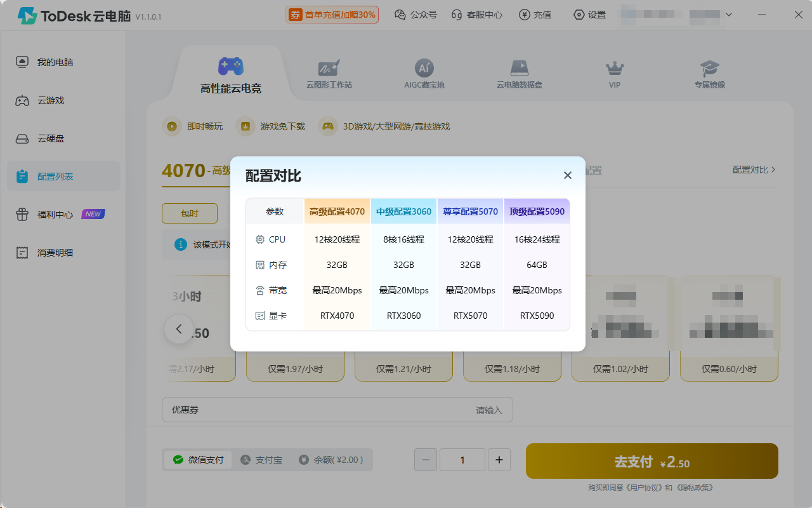Select the 包时 billing mode button
Screen dimensions: 812x508
pyautogui.click(x=190, y=213)
